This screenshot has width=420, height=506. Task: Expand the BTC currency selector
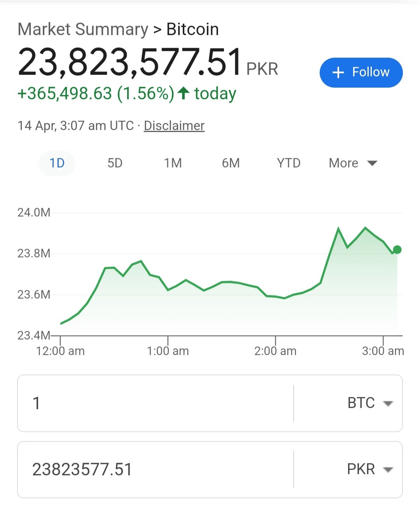coord(370,403)
